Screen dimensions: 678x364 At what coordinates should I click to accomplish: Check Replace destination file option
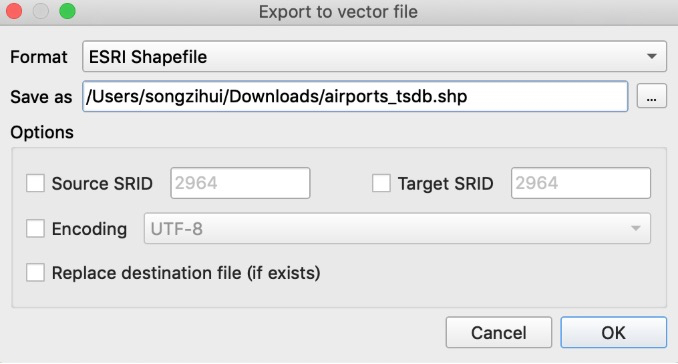[35, 273]
